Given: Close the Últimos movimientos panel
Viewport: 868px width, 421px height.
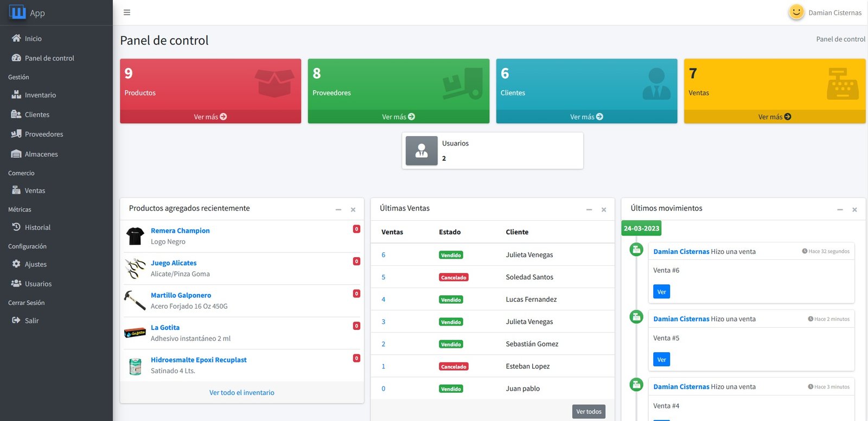Looking at the screenshot, I should [854, 209].
